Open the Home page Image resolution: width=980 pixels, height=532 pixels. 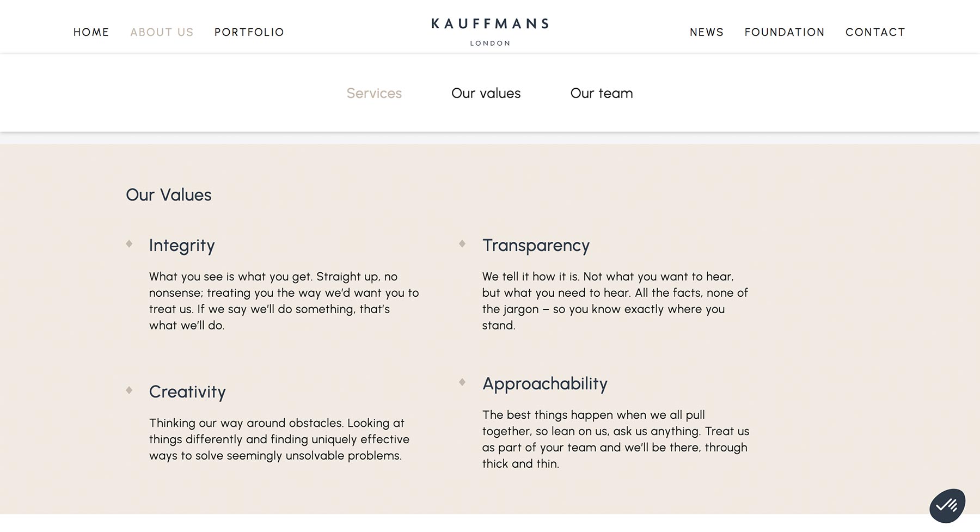pos(91,32)
